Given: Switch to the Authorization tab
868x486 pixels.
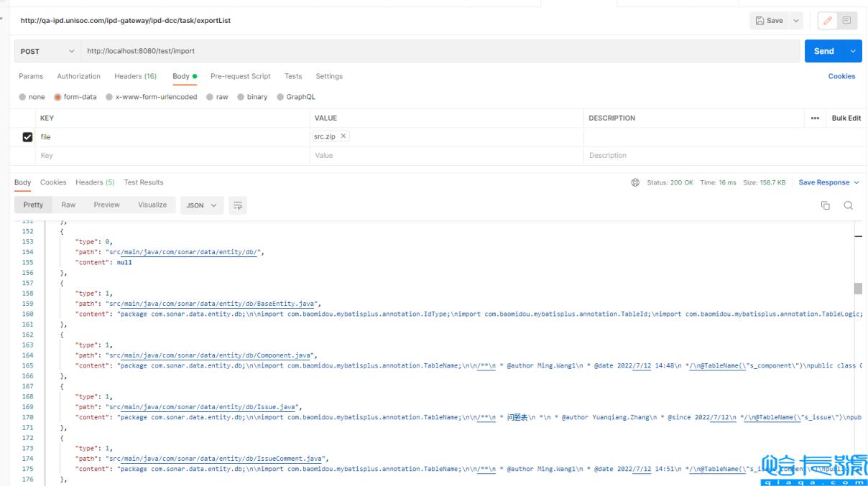Looking at the screenshot, I should pos(78,76).
